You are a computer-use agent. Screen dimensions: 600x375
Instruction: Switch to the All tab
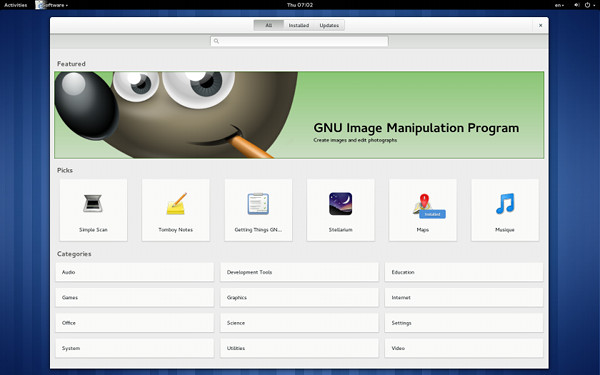269,25
